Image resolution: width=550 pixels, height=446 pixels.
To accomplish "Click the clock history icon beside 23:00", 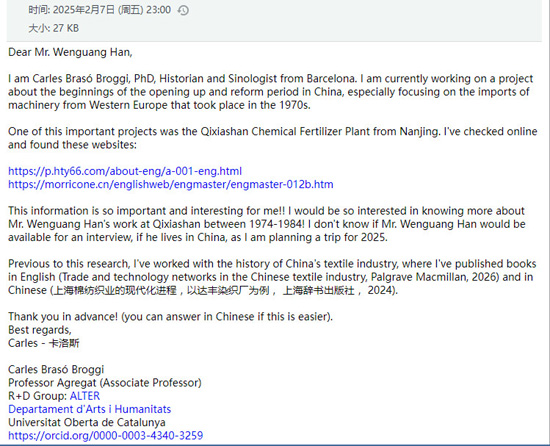I will point(183,11).
